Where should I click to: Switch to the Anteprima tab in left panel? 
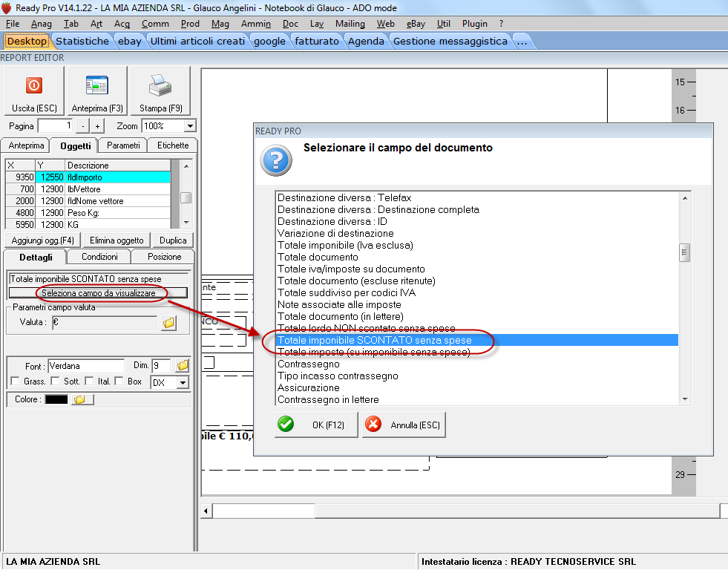pos(26,145)
